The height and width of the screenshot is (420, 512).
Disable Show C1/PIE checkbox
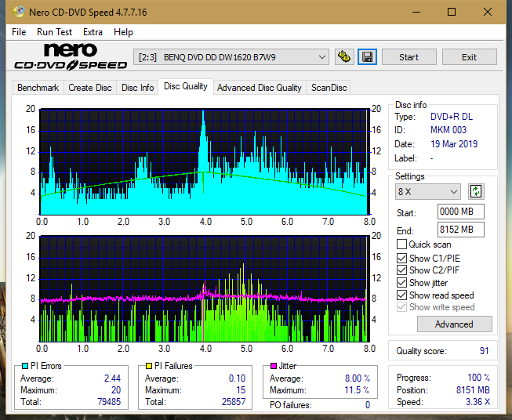pyautogui.click(x=401, y=258)
